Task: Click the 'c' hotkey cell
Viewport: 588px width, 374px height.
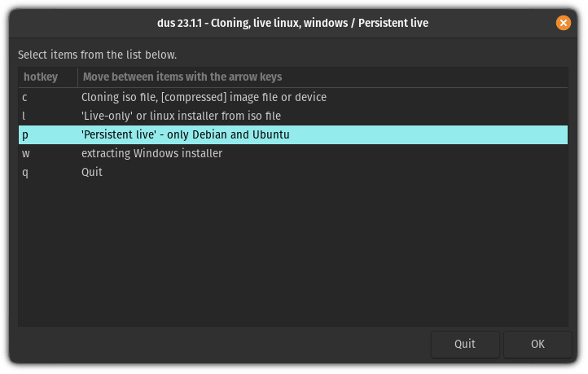Action: (x=25, y=97)
